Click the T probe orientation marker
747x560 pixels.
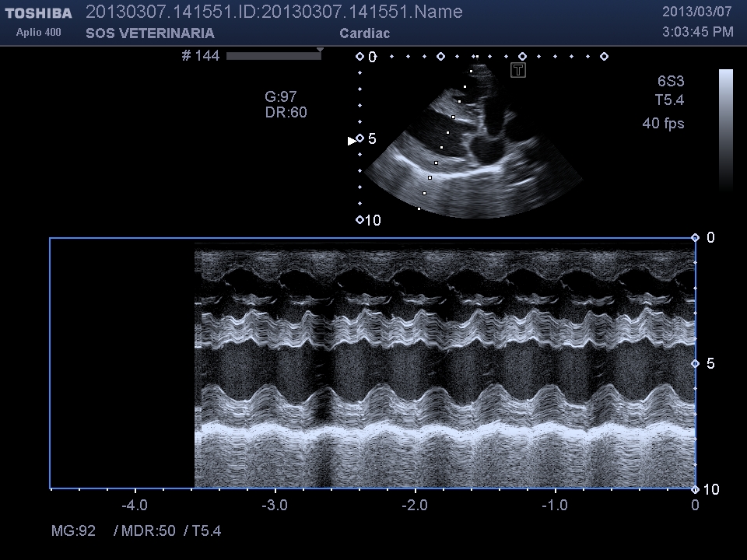[x=518, y=71]
